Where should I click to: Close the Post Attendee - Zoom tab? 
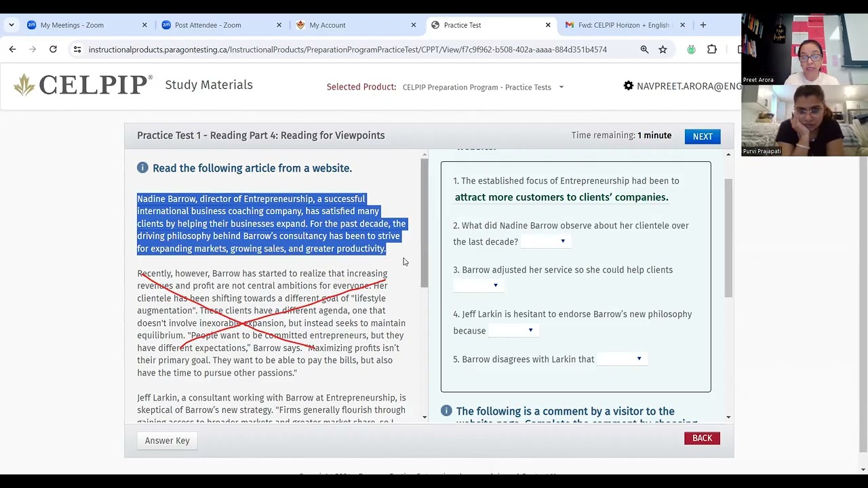pyautogui.click(x=279, y=25)
